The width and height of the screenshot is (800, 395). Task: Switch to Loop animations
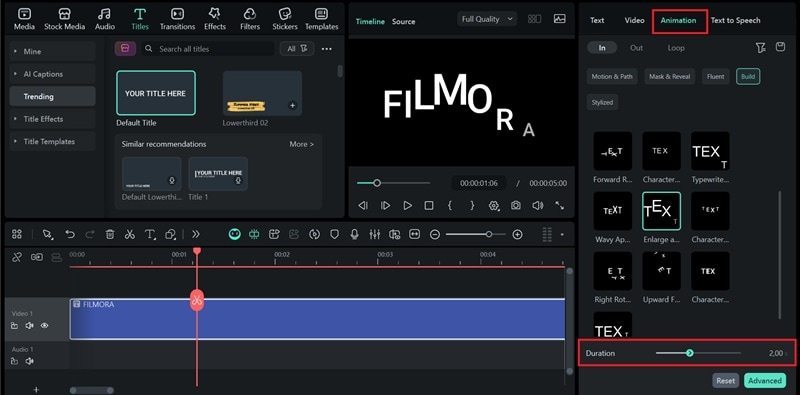(x=676, y=48)
